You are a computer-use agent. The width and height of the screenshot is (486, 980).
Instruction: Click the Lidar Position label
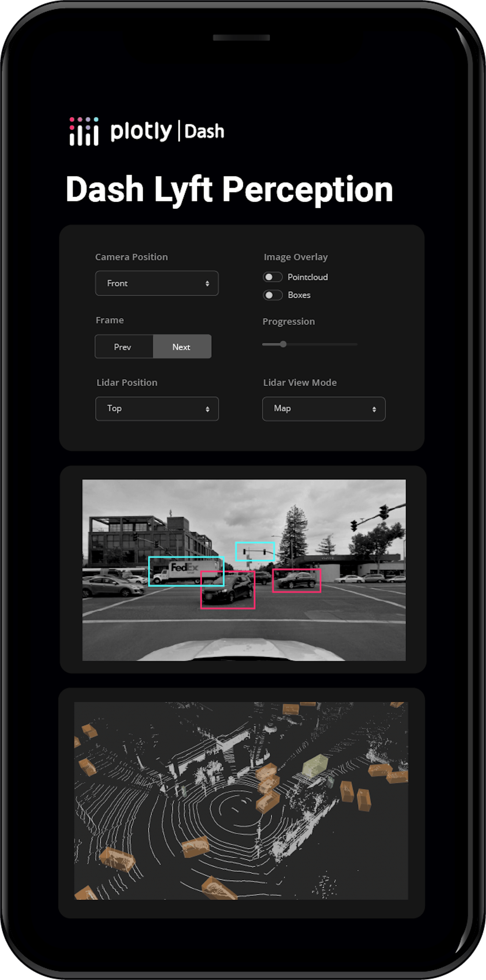pyautogui.click(x=127, y=383)
